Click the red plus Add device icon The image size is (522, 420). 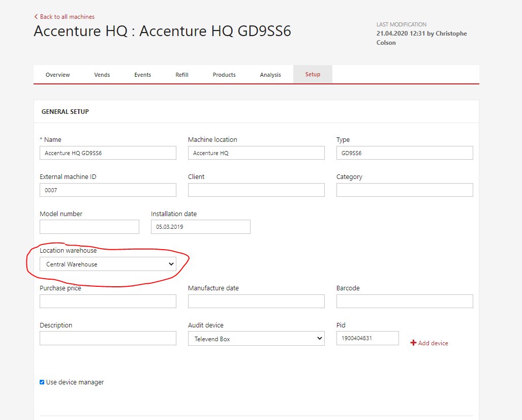pyautogui.click(x=413, y=343)
